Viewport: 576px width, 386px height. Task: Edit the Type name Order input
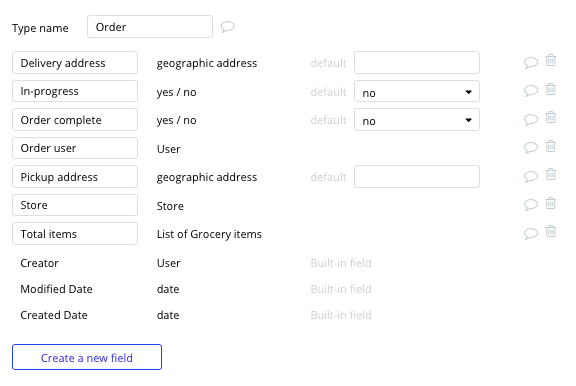click(x=150, y=26)
